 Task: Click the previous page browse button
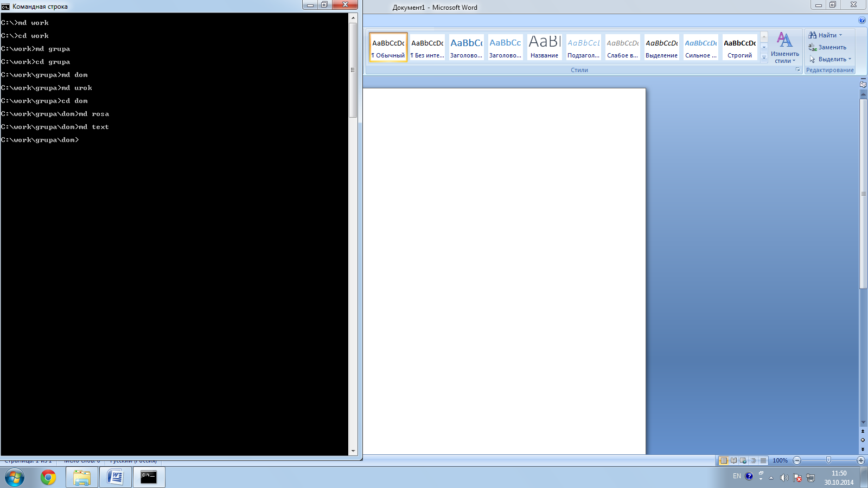[863, 432]
